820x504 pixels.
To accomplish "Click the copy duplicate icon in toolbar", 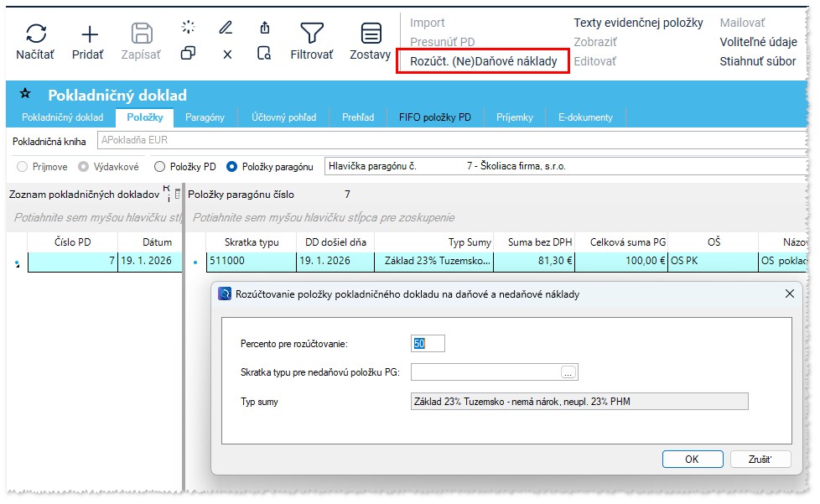I will coord(188,54).
